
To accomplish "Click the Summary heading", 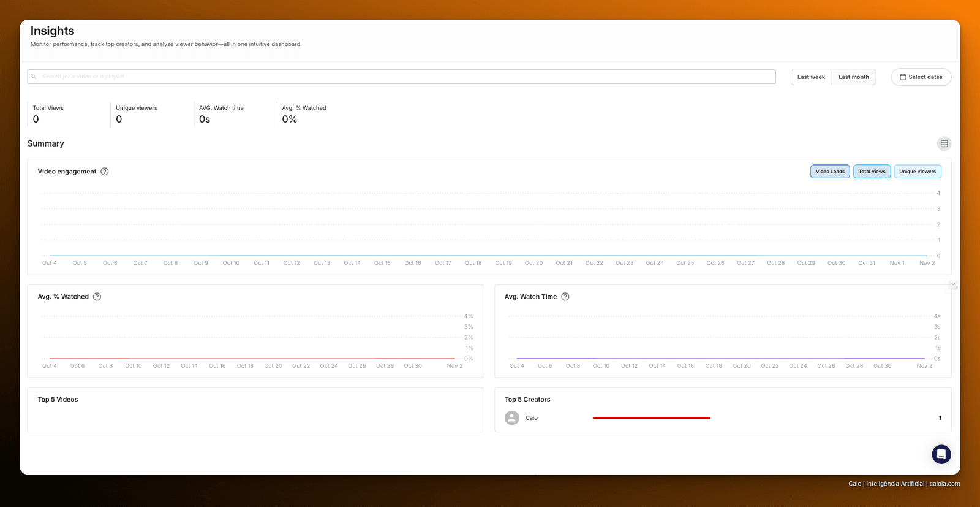I will pyautogui.click(x=46, y=143).
